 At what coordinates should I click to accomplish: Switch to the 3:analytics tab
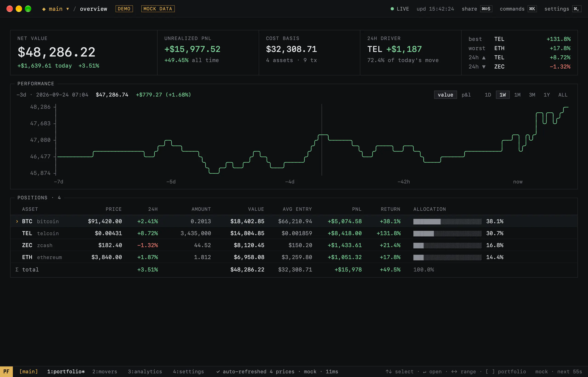pyautogui.click(x=145, y=371)
